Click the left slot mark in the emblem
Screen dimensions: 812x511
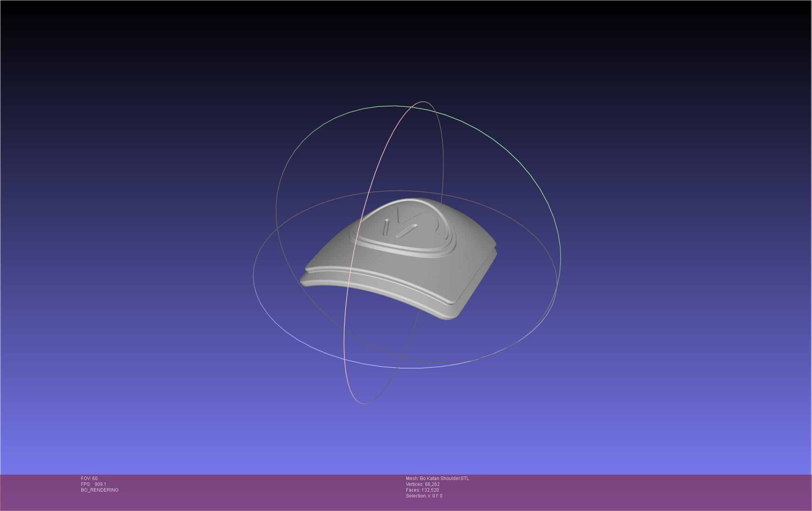coord(386,227)
